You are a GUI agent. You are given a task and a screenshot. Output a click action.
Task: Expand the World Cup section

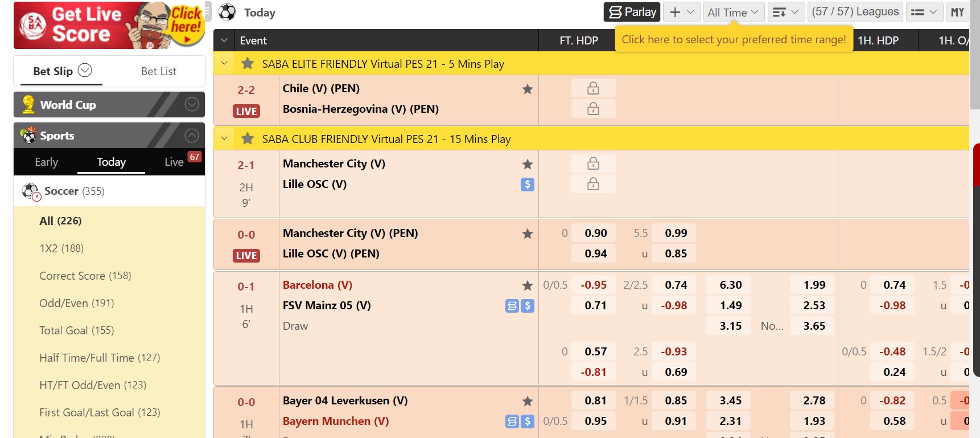pos(192,104)
